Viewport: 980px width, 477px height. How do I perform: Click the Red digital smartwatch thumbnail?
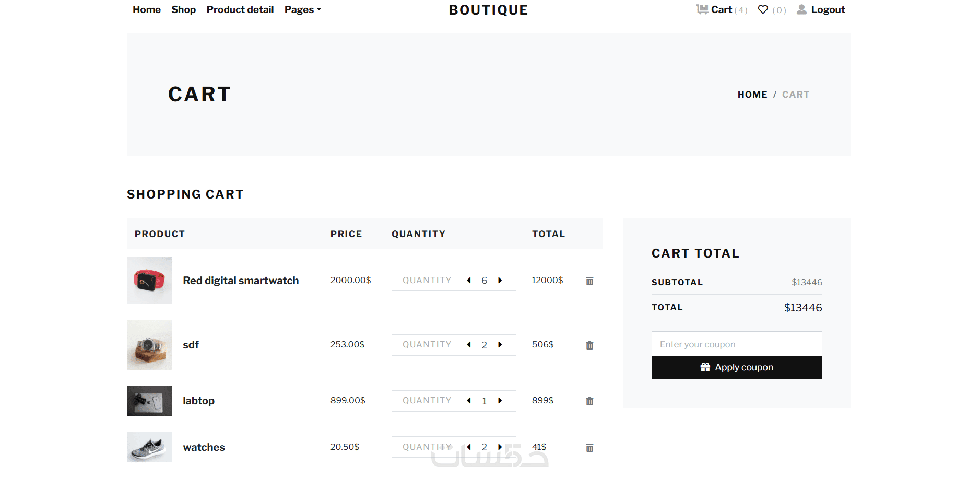pos(149,281)
